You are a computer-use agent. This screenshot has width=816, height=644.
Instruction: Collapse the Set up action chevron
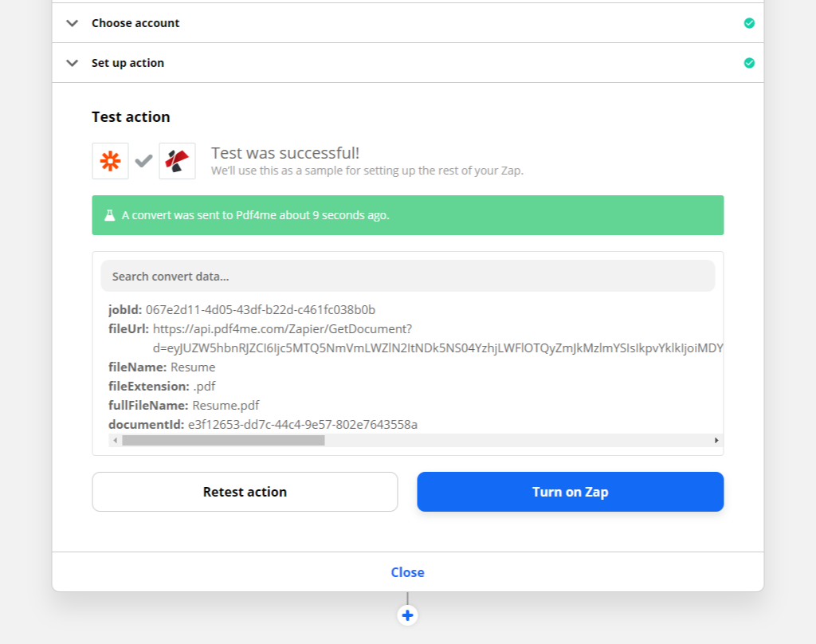click(x=73, y=63)
